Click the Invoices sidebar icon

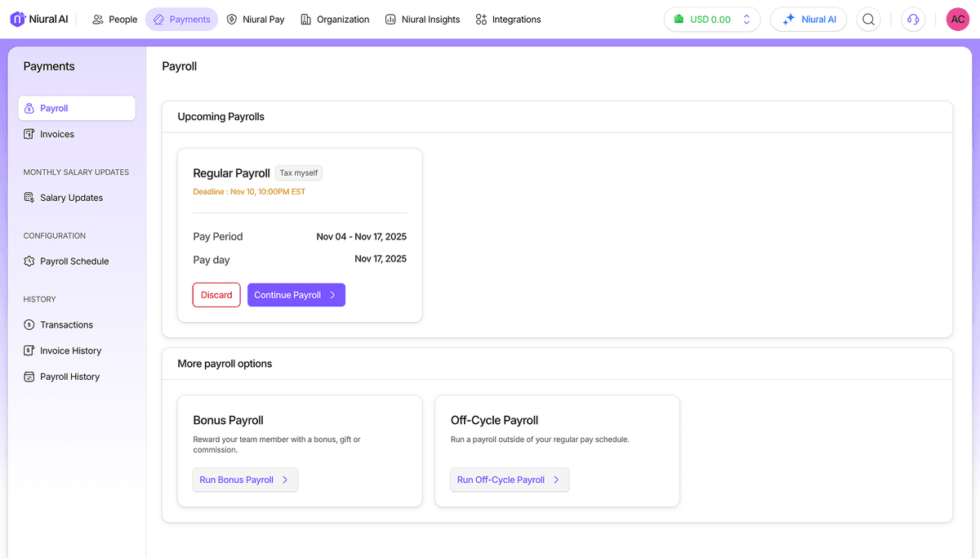click(x=28, y=133)
